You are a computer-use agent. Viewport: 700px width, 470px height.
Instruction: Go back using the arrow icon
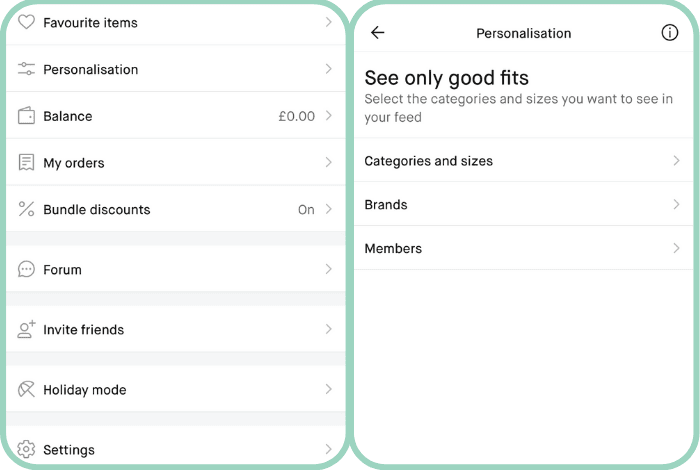(378, 33)
